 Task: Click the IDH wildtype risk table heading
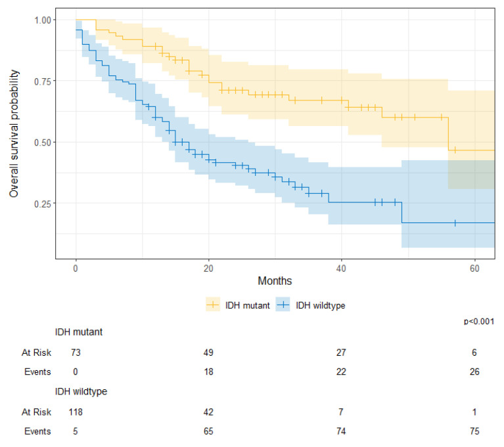click(x=81, y=391)
